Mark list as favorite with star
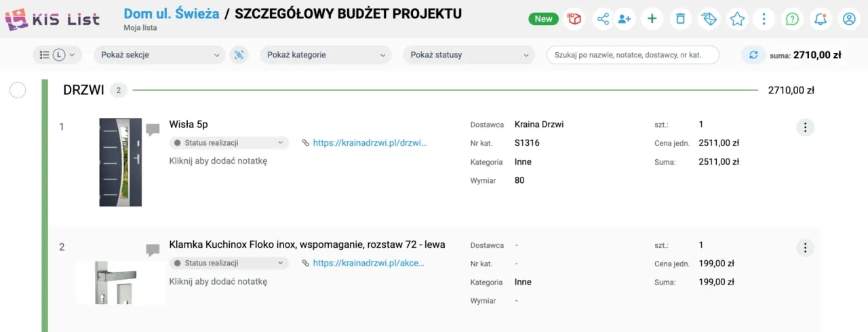This screenshot has width=868, height=332. click(x=737, y=19)
